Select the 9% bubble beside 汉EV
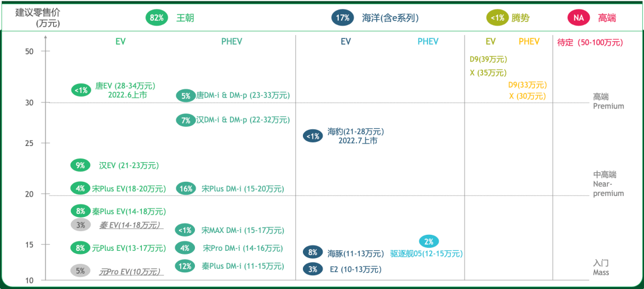Viewport: 644px width, 289px height. coord(80,166)
